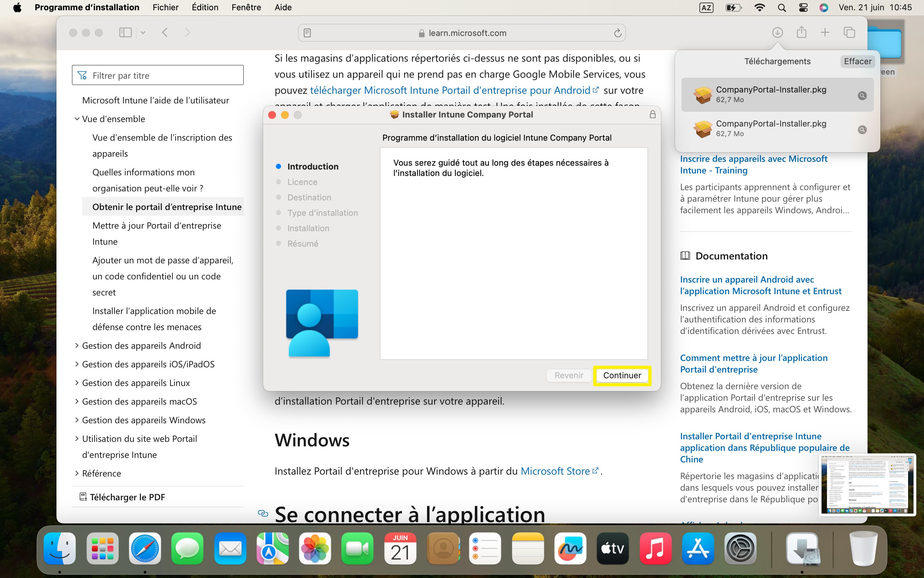This screenshot has height=578, width=924.
Task: Open App Store from the Dock
Action: click(x=698, y=548)
